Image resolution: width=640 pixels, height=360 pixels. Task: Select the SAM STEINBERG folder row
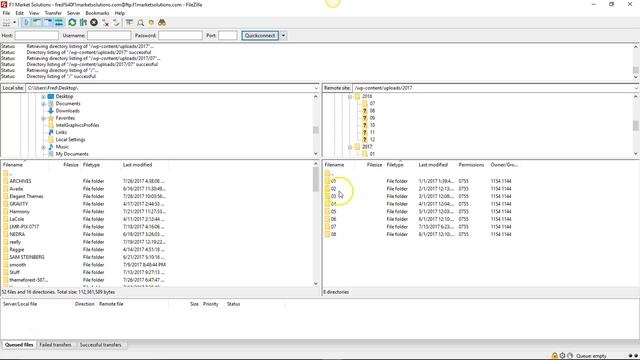(x=157, y=257)
